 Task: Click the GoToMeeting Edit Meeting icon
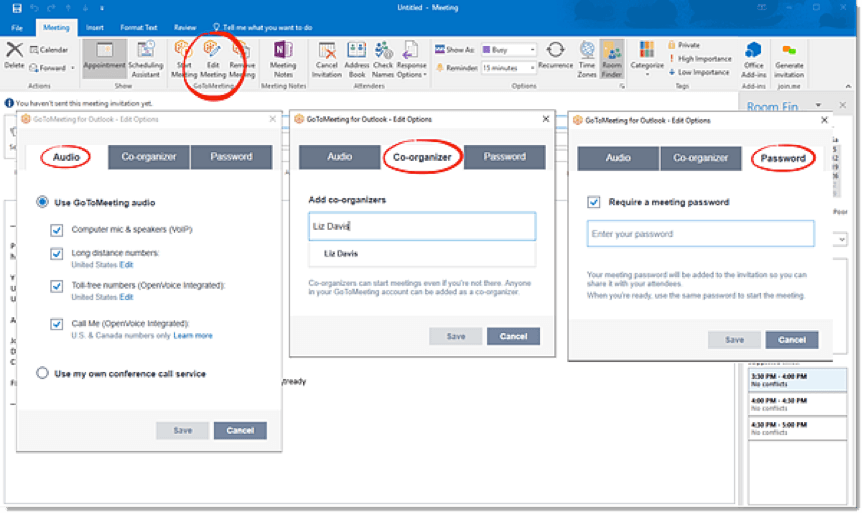click(213, 58)
